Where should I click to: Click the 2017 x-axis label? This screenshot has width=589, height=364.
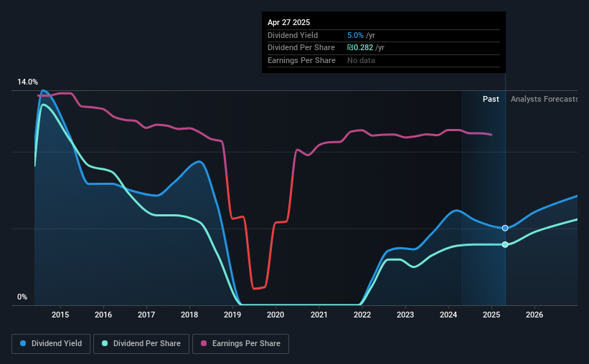tap(146, 315)
